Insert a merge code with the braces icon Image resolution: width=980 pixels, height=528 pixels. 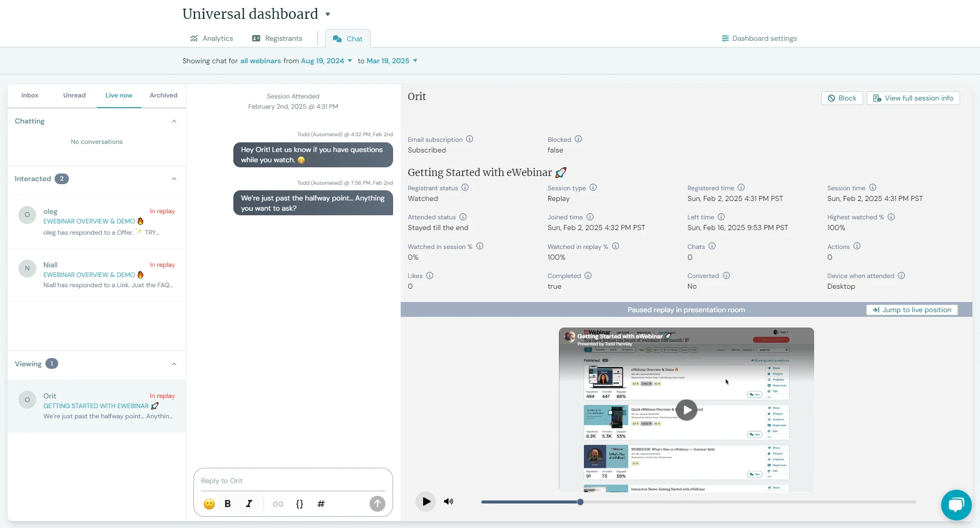pos(300,504)
